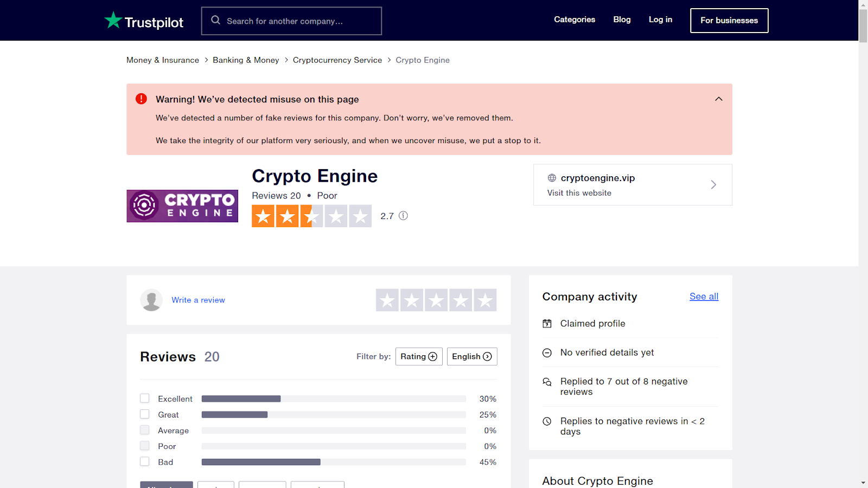Click the Claimed profile text
The height and width of the screenshot is (488, 868).
tap(593, 324)
